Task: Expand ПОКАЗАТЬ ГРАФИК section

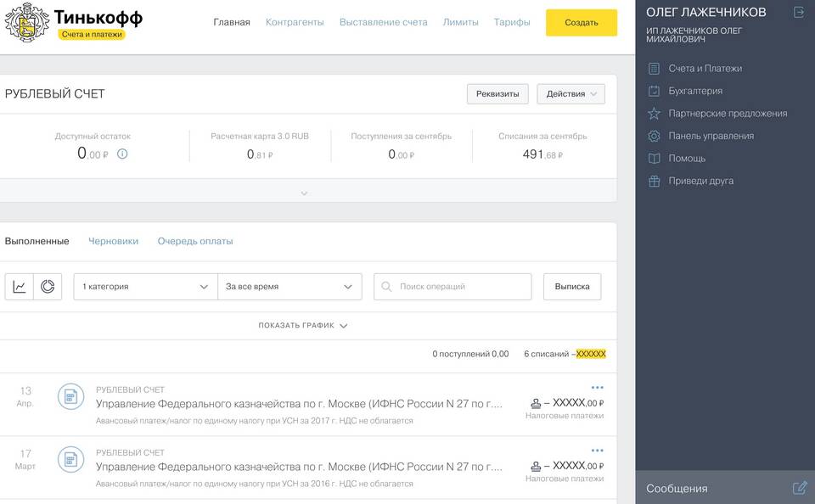Action: [x=303, y=326]
